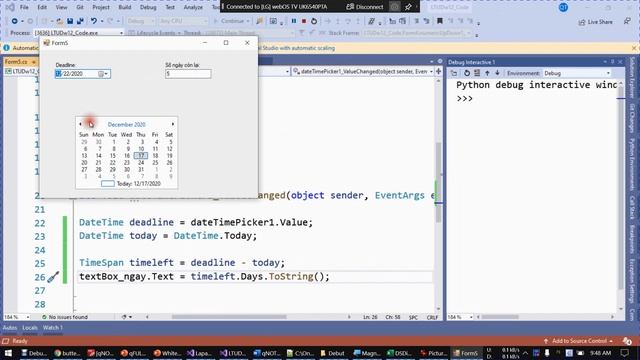Click the December 2020 calendar title
This screenshot has height=360, width=640.
(127, 124)
